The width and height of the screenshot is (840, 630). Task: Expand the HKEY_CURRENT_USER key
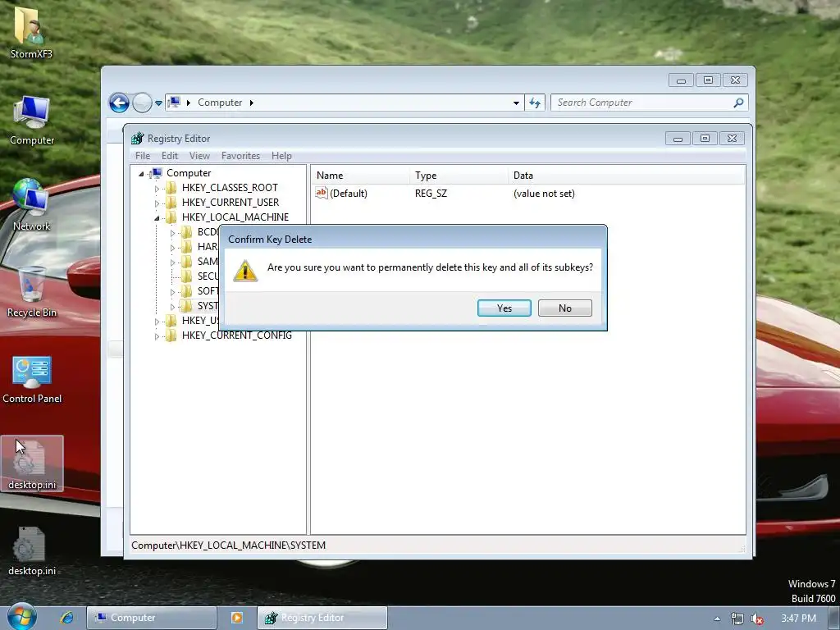tap(157, 203)
